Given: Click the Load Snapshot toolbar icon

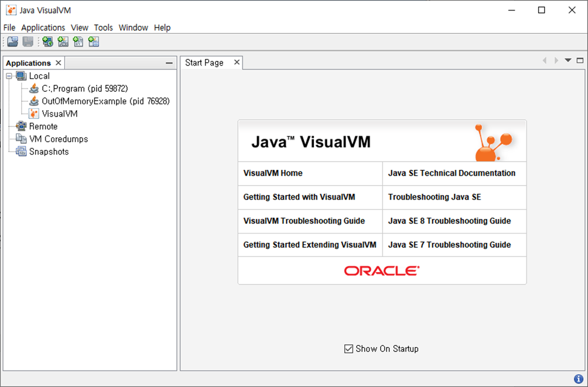Looking at the screenshot, I should [13, 42].
